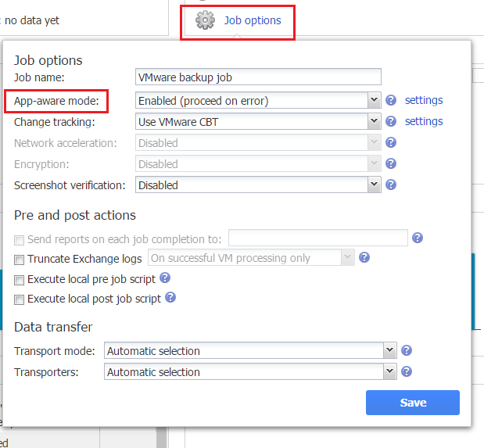The height and width of the screenshot is (448, 484).
Task: Click the Job options gear icon
Action: [205, 21]
